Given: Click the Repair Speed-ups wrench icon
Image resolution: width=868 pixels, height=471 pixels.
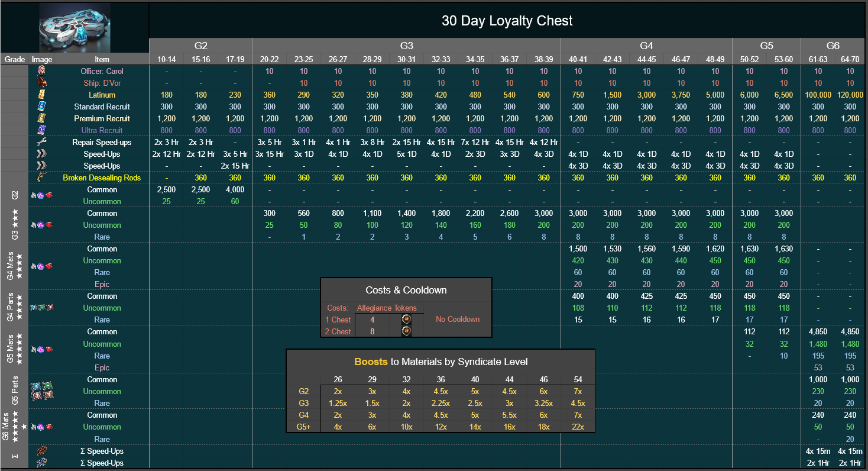Looking at the screenshot, I should 41,142.
